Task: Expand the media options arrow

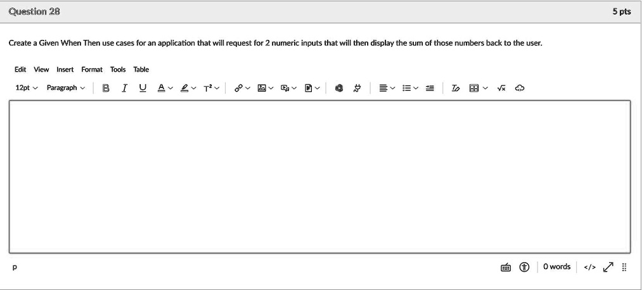Action: pos(294,88)
